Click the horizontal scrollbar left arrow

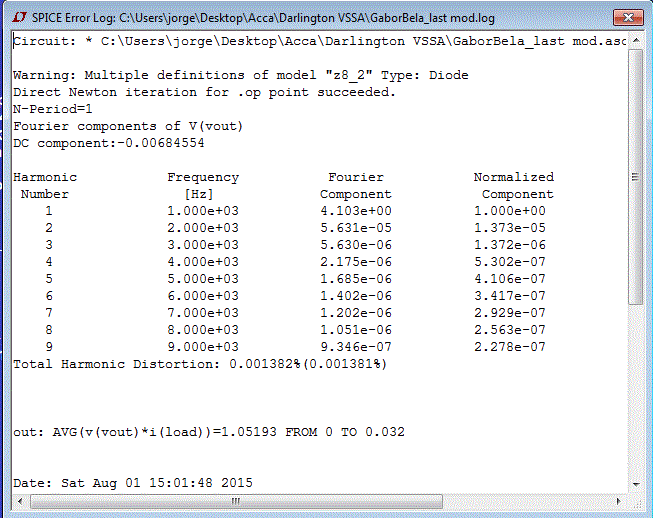pos(20,501)
